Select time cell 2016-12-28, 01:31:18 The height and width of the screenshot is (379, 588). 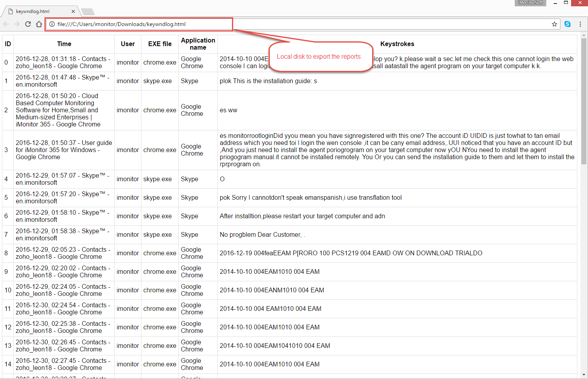coord(64,62)
